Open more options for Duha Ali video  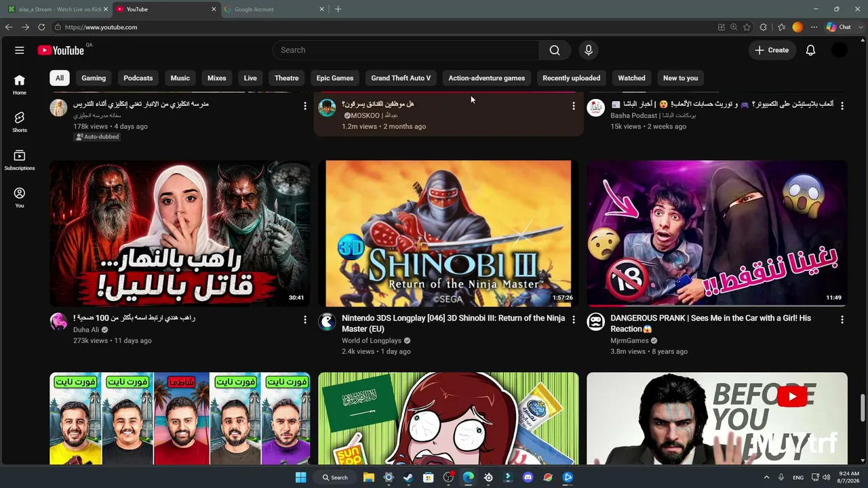coord(305,319)
